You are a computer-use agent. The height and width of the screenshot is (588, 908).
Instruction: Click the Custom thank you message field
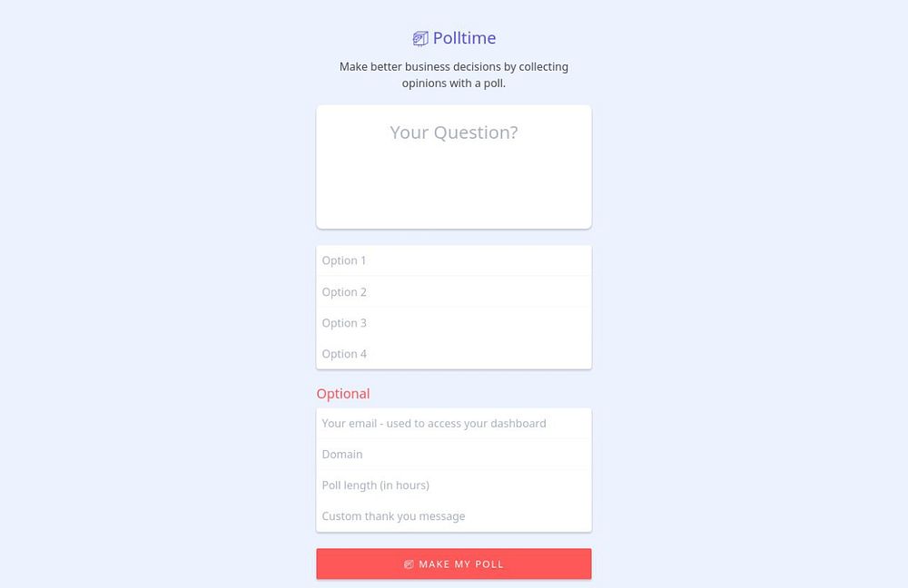click(453, 516)
